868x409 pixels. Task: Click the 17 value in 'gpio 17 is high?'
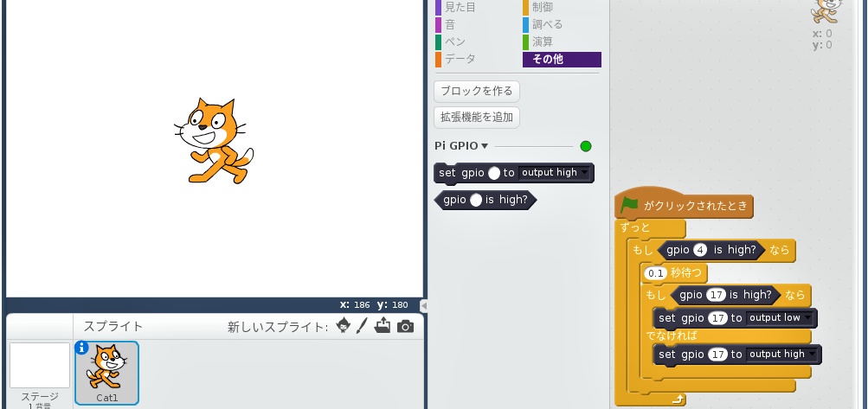[x=717, y=296]
